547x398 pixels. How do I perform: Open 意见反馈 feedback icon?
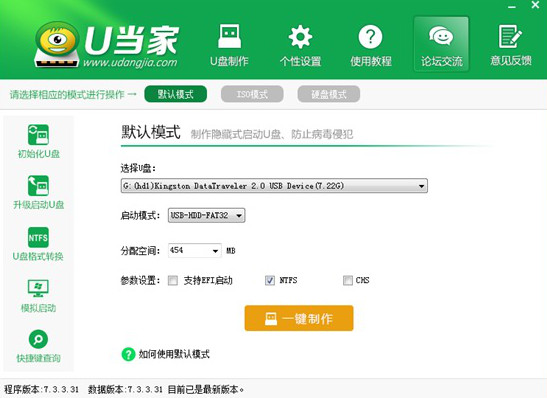[x=510, y=36]
